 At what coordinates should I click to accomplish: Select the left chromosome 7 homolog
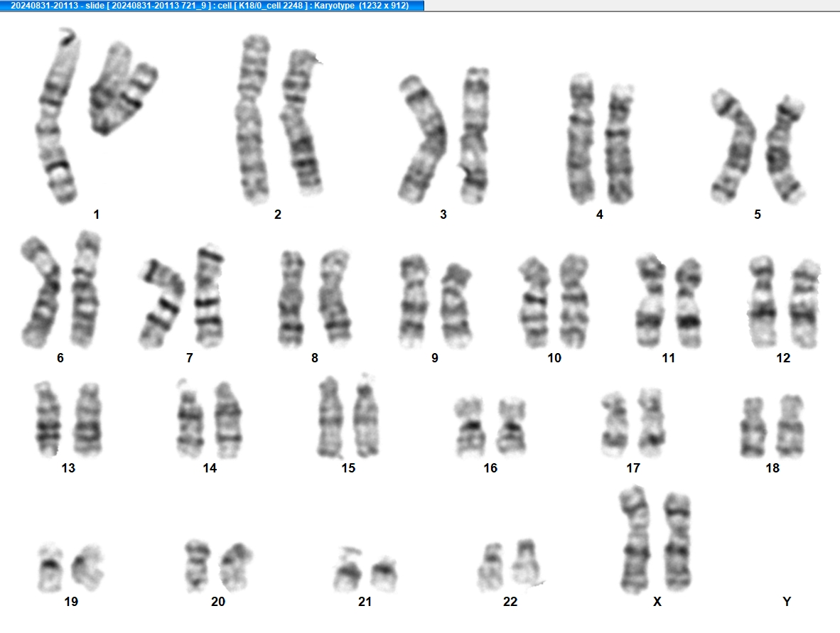pyautogui.click(x=162, y=303)
